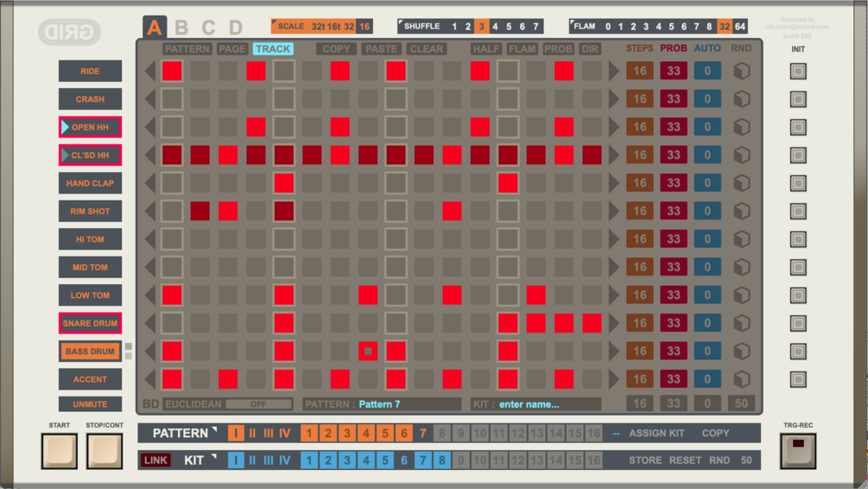Randomize the CRASH track with its dice icon
This screenshot has width=868, height=489.
click(742, 99)
